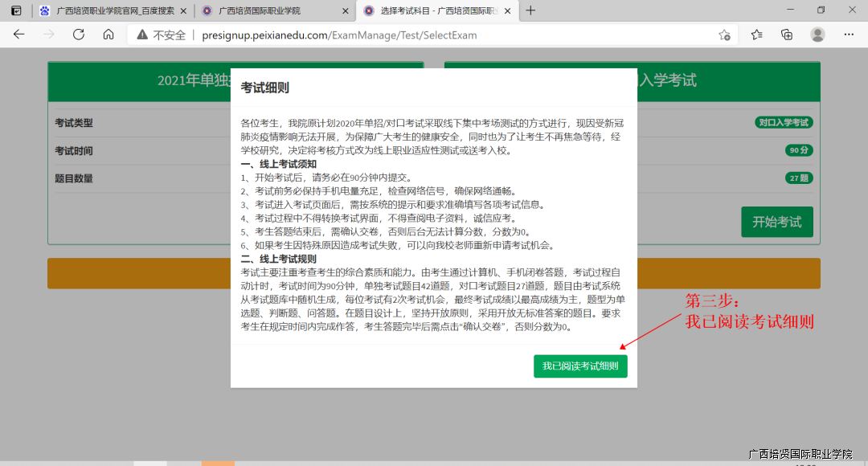Open the browser settings and more menu
Image resolution: width=868 pixels, height=466 pixels.
(849, 35)
